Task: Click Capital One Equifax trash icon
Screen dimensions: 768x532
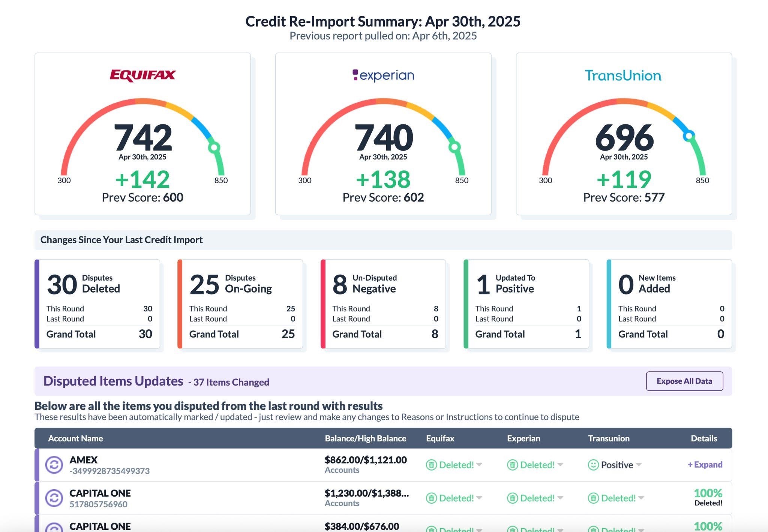Action: pos(431,498)
